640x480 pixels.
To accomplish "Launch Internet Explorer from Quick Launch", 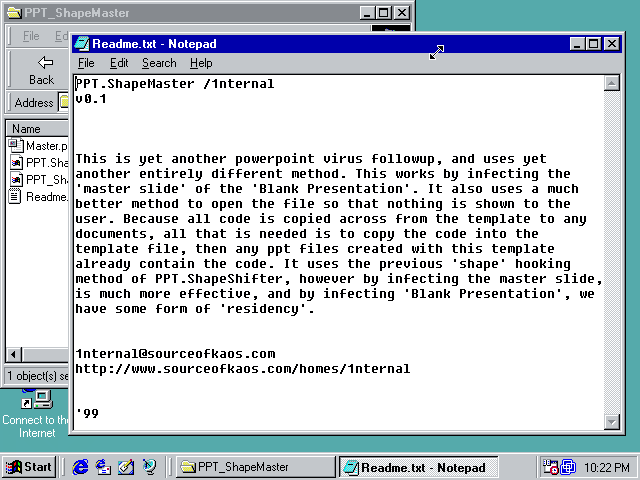I will click(x=80, y=467).
